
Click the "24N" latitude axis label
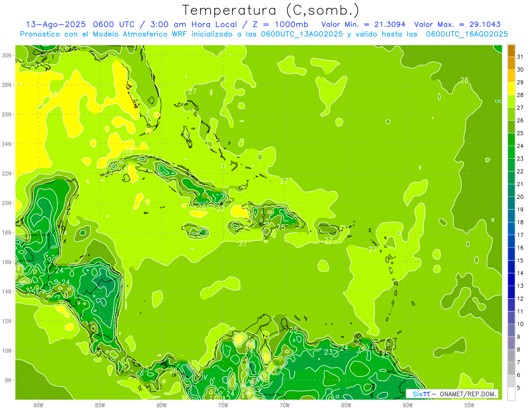(x=7, y=144)
